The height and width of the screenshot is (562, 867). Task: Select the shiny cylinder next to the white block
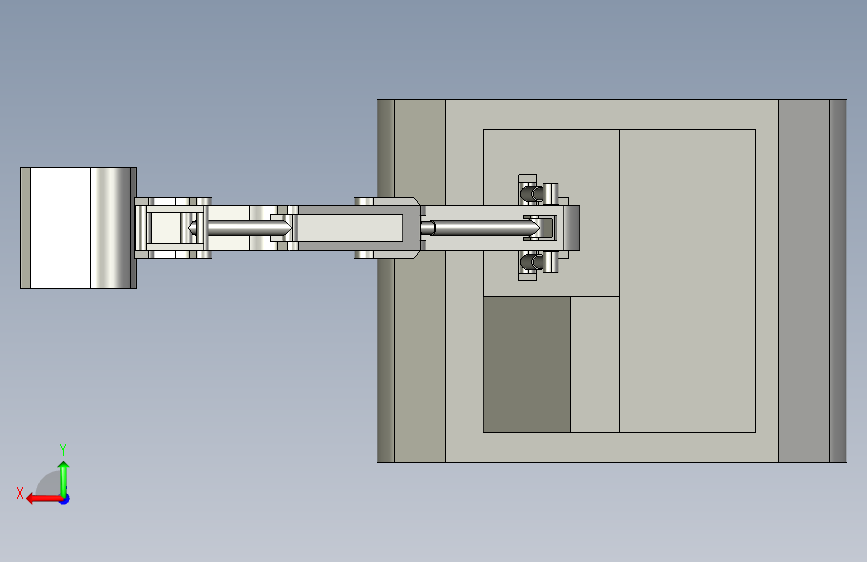(111, 228)
